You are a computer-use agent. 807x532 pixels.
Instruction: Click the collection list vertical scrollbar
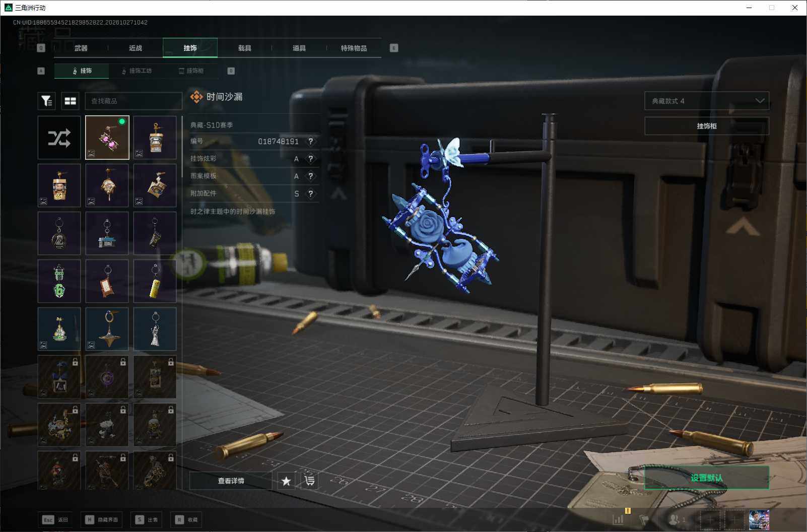tap(182, 146)
